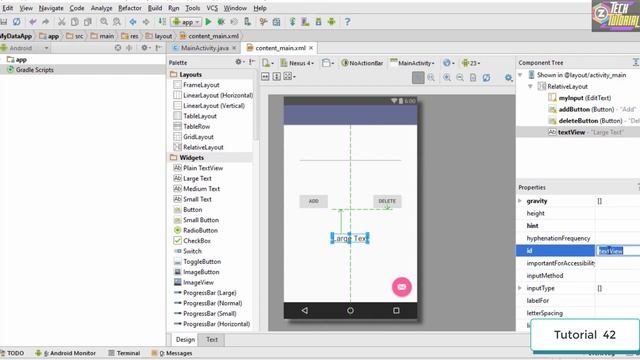Close the content_main.xml tab
Viewport: 640px width, 360px height.
coord(311,48)
